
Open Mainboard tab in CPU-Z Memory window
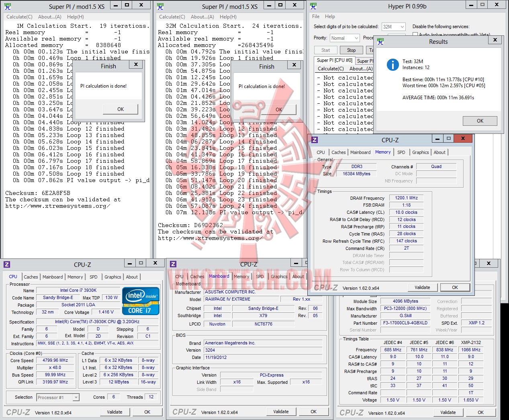coord(360,152)
